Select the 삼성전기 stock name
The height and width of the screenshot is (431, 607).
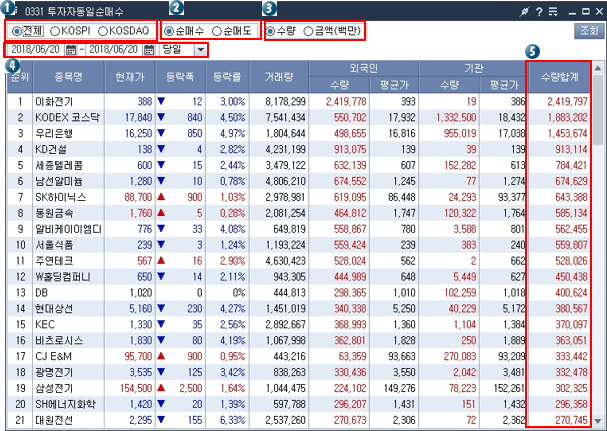[x=54, y=388]
